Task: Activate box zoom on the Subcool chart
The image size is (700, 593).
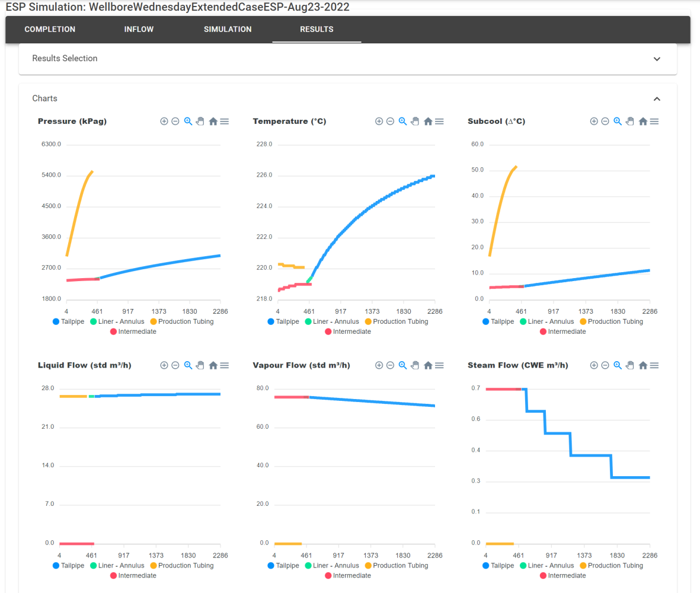Action: (618, 121)
